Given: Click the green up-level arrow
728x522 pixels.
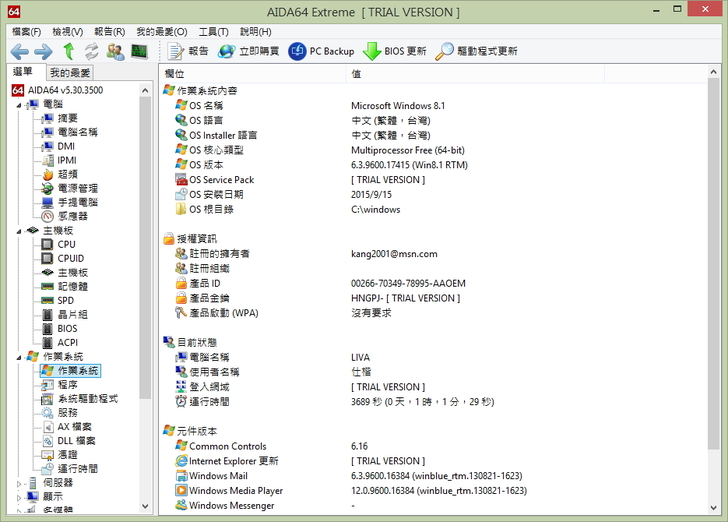Looking at the screenshot, I should point(68,51).
